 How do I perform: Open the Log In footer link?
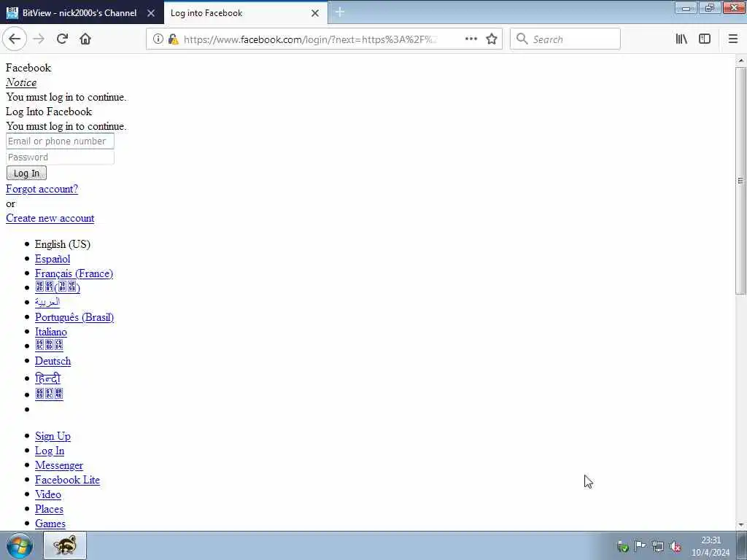pos(50,451)
